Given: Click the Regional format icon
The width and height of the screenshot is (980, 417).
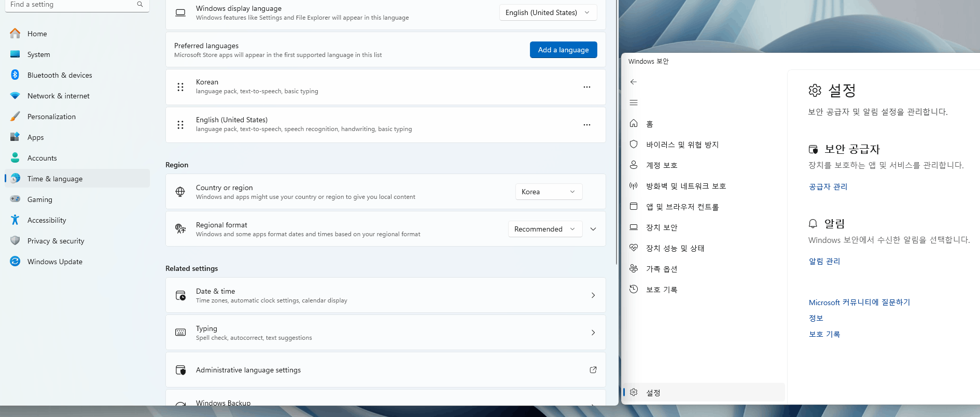Looking at the screenshot, I should [x=180, y=229].
